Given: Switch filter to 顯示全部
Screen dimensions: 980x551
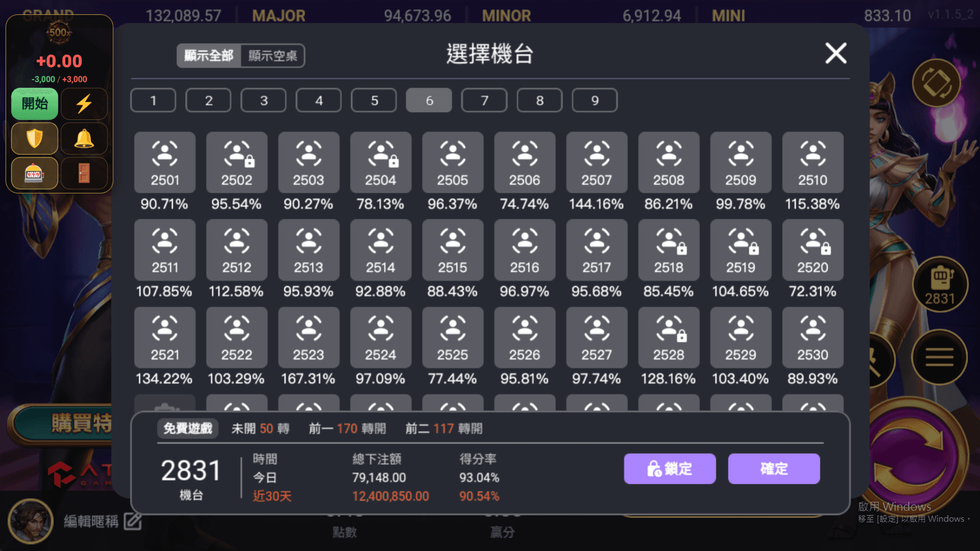Looking at the screenshot, I should (x=209, y=56).
